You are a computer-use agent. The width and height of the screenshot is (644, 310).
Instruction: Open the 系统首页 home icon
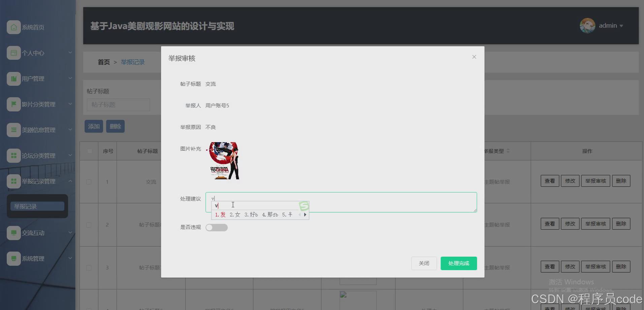pyautogui.click(x=13, y=27)
